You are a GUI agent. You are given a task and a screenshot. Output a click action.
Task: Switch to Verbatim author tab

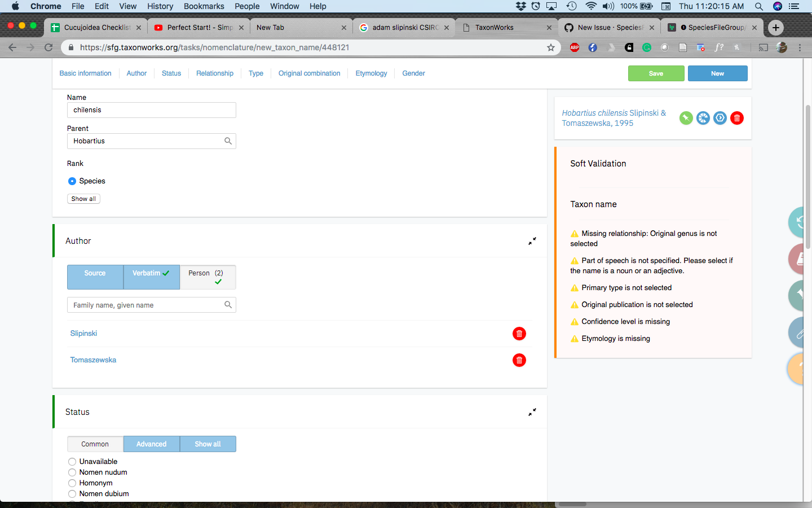[151, 277]
